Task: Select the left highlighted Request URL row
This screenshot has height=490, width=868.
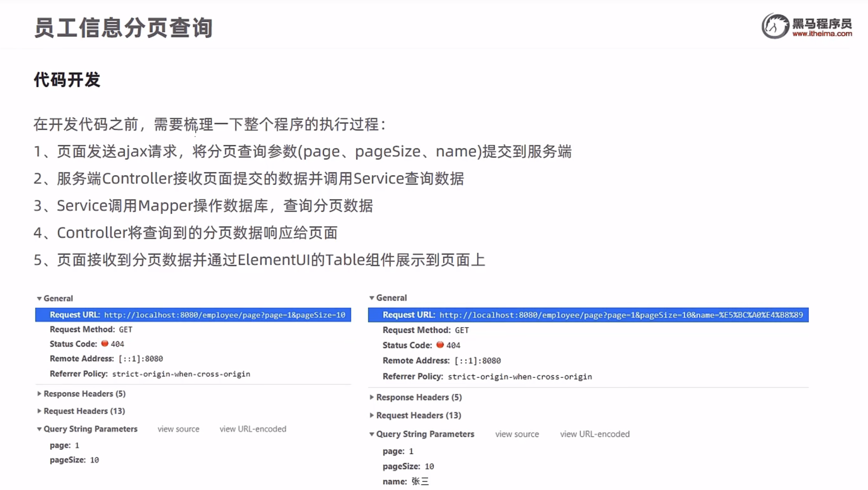Action: point(193,315)
